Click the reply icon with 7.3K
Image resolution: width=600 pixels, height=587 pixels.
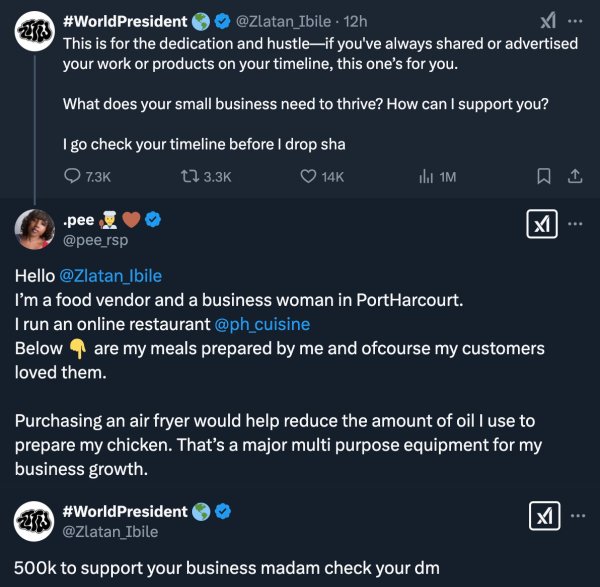[x=73, y=176]
